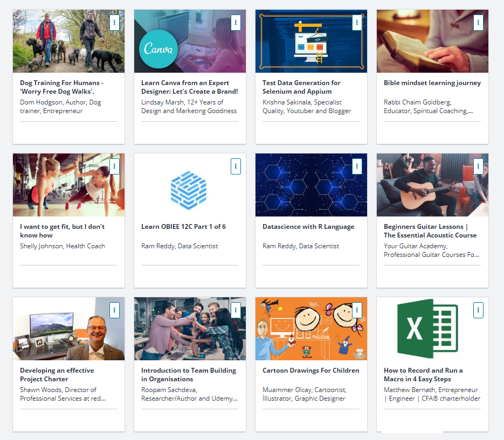
Task: Click 'Ram Reddy, Data Scientist' under OBIEE
Action: pyautogui.click(x=179, y=246)
